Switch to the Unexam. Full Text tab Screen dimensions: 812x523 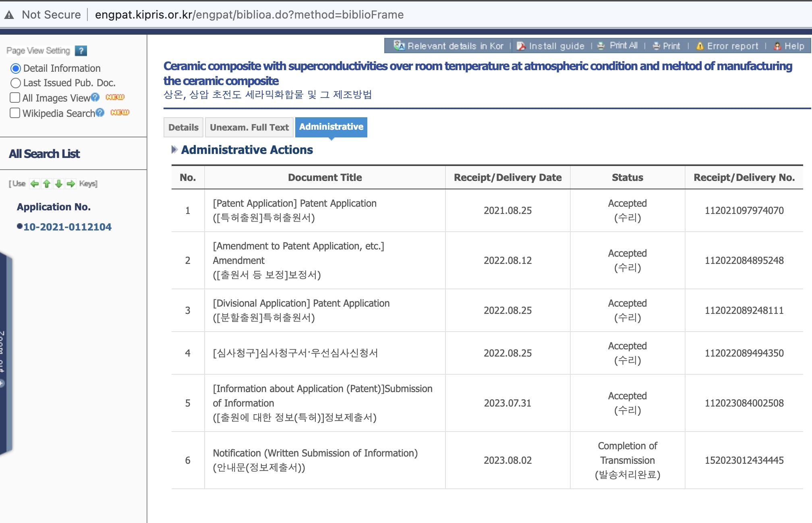click(249, 127)
